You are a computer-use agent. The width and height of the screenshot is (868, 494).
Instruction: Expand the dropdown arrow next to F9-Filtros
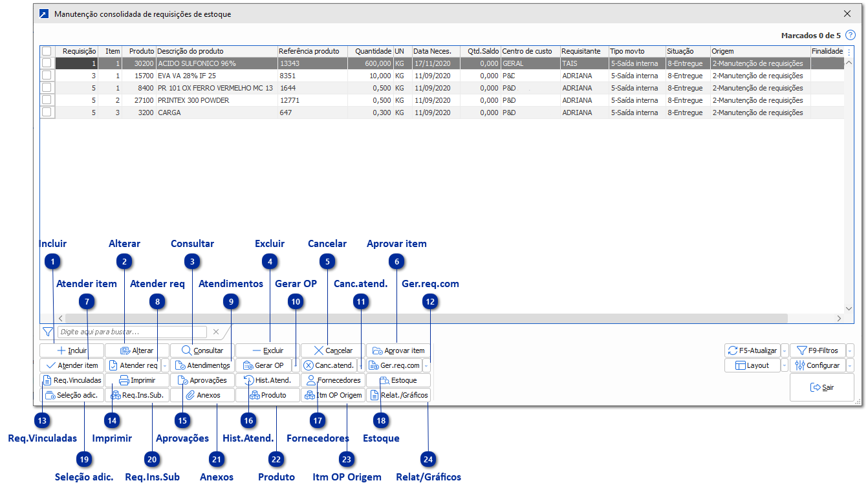coord(850,350)
